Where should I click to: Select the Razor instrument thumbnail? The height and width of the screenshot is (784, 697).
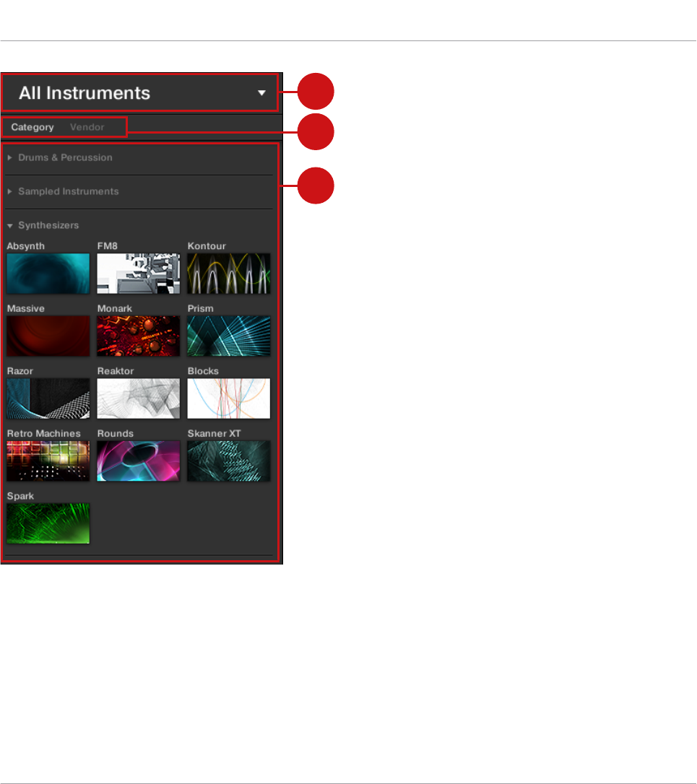(x=48, y=398)
